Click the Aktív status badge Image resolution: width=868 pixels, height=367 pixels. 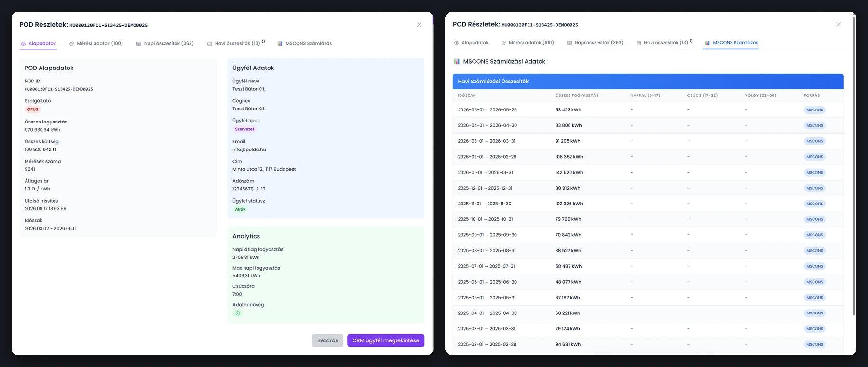point(240,209)
